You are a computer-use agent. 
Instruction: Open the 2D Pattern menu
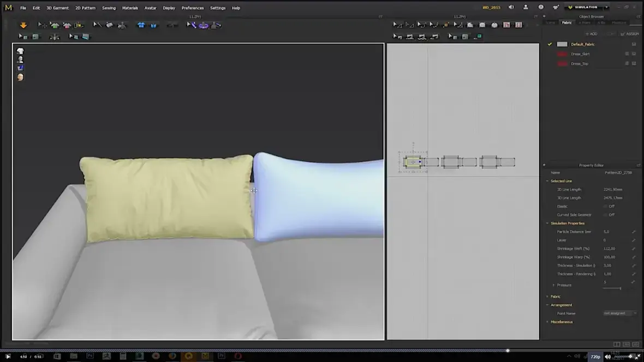coord(85,8)
